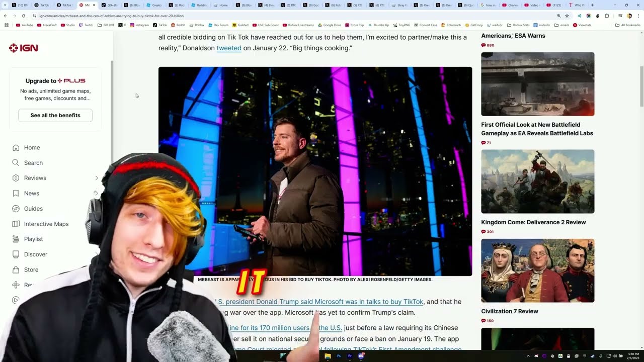
Task: Open comments count 301
Action: click(488, 232)
